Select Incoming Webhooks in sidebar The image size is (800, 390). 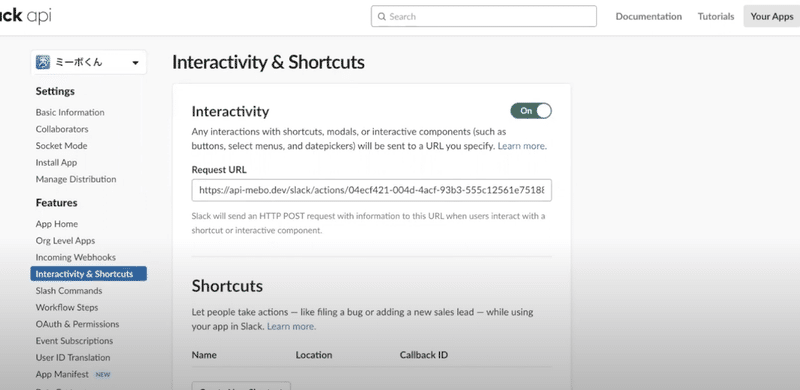pos(76,257)
